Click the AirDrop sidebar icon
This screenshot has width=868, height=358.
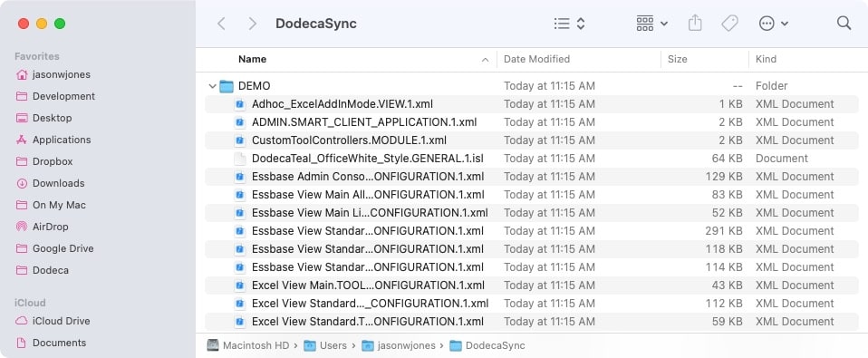click(x=22, y=227)
